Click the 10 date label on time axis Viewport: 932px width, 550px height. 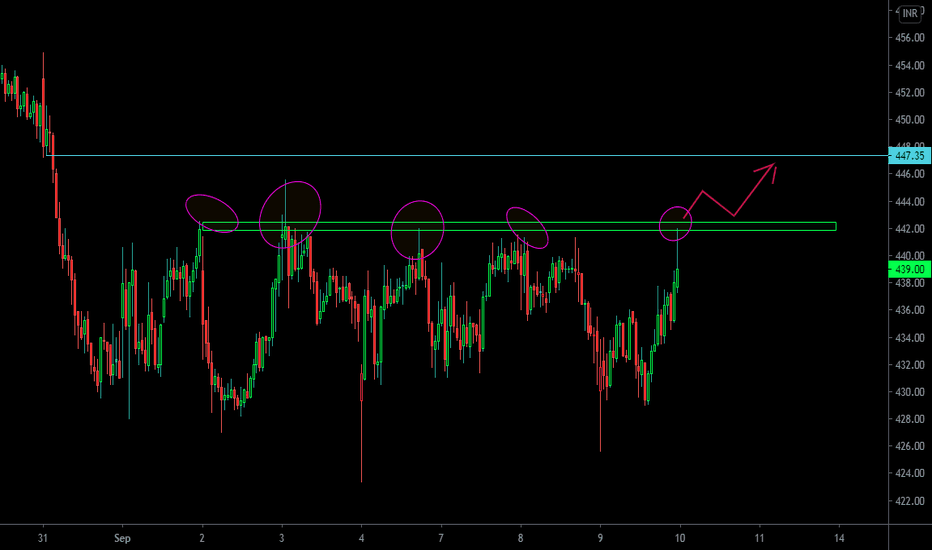(x=680, y=538)
